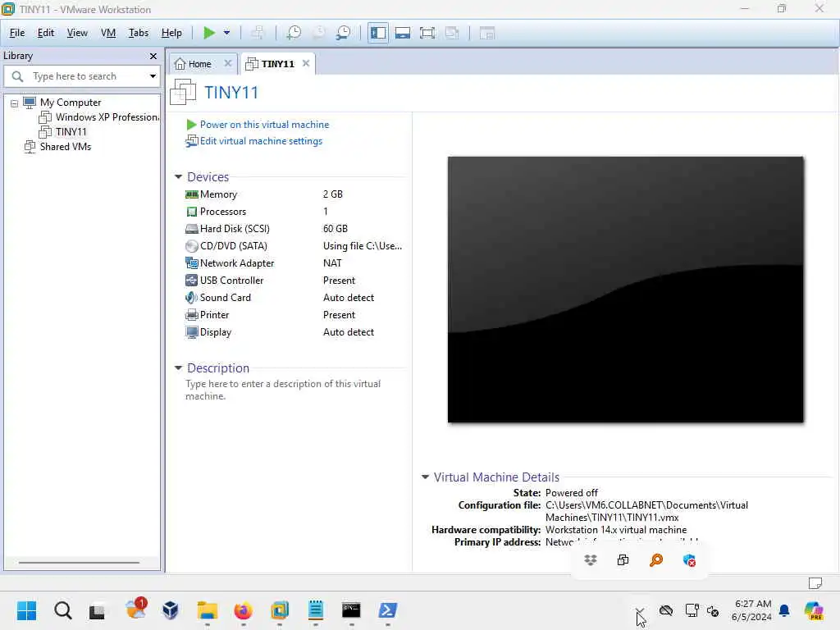Click the revert to snapshot toolbar icon

pos(318,33)
